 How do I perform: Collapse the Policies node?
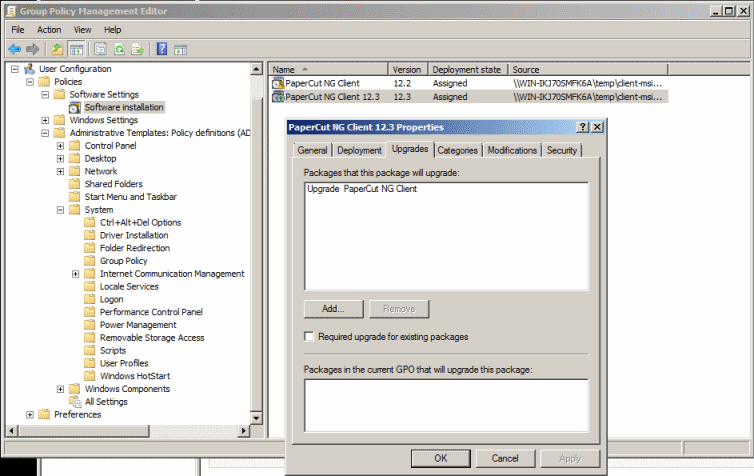[x=30, y=82]
